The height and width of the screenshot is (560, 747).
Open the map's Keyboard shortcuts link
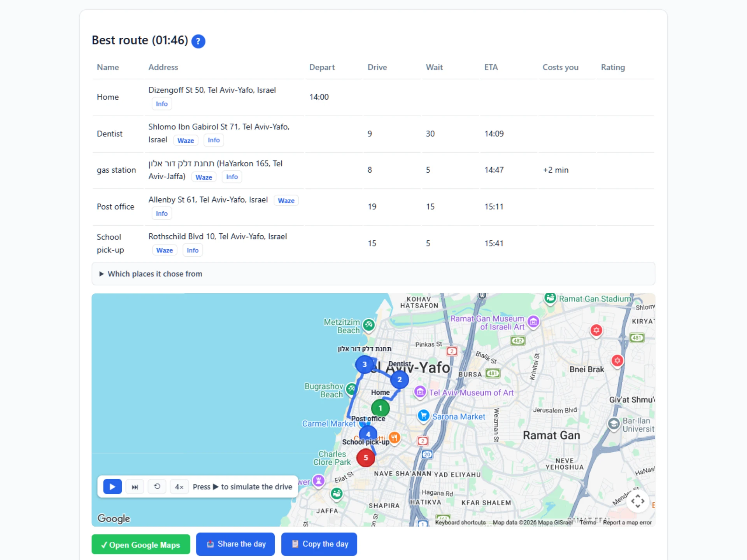coord(460,522)
